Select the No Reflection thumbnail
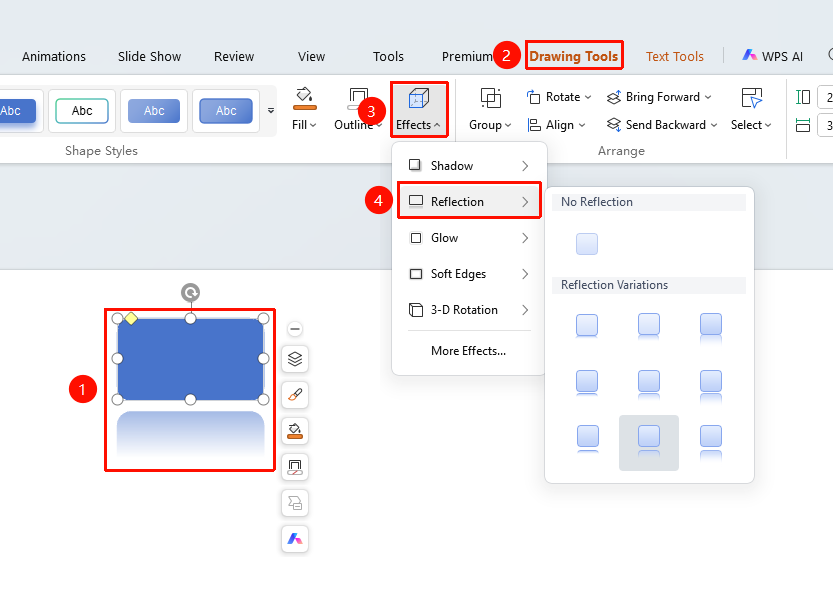The image size is (833, 593). [x=587, y=244]
